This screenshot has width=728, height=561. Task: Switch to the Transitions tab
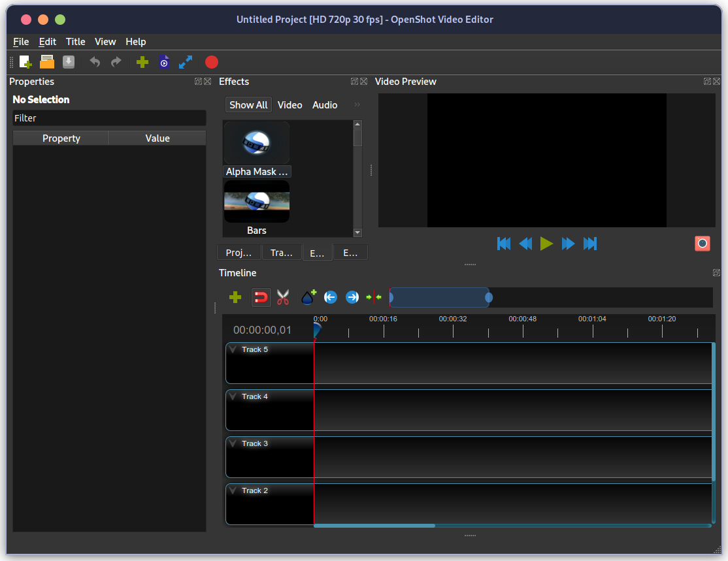coord(282,251)
